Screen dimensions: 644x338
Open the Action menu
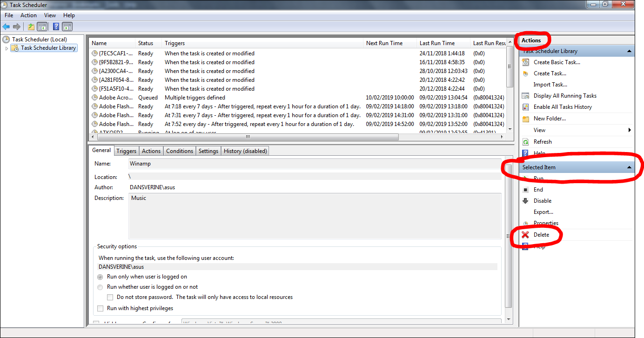coord(28,15)
